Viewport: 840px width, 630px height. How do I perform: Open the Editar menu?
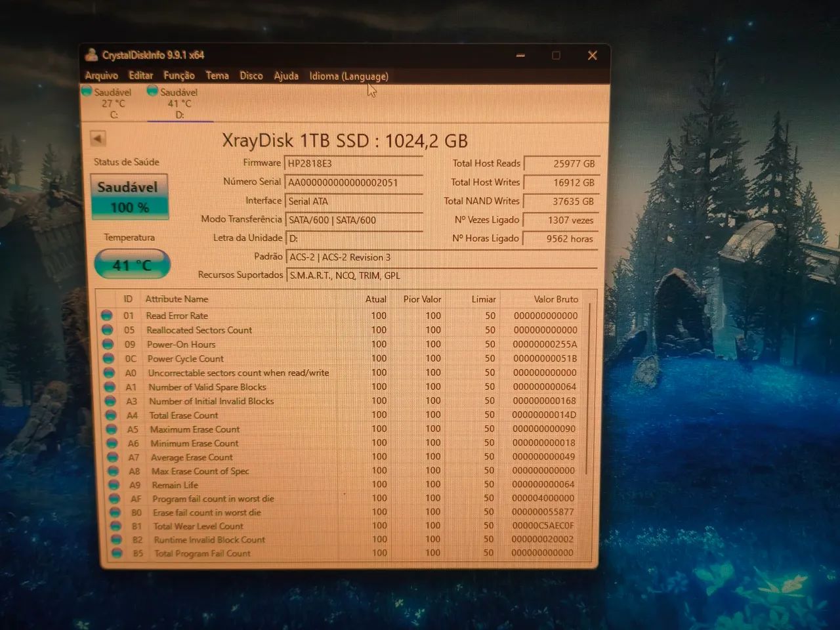pyautogui.click(x=140, y=75)
